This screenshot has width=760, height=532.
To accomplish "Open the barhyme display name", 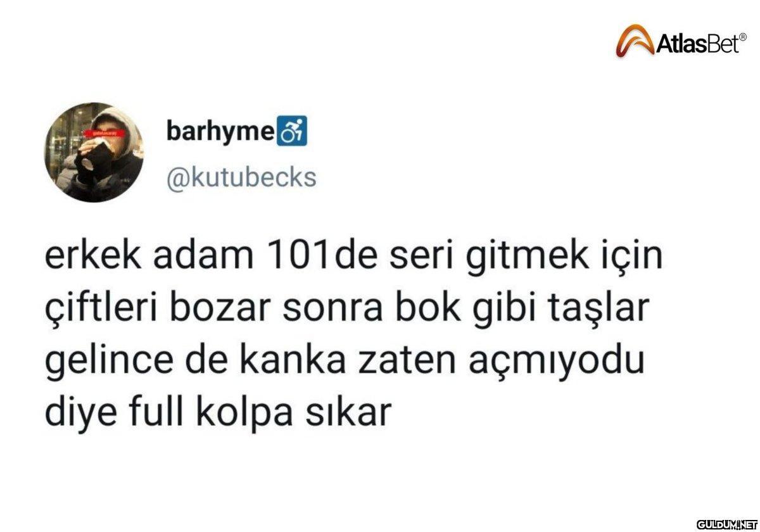I will coord(221,131).
